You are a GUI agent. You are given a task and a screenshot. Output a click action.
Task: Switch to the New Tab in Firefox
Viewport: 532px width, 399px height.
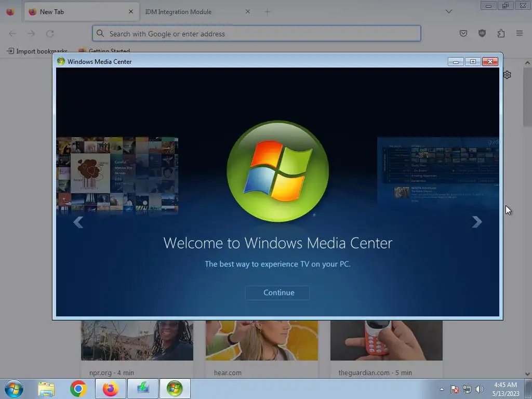point(82,12)
